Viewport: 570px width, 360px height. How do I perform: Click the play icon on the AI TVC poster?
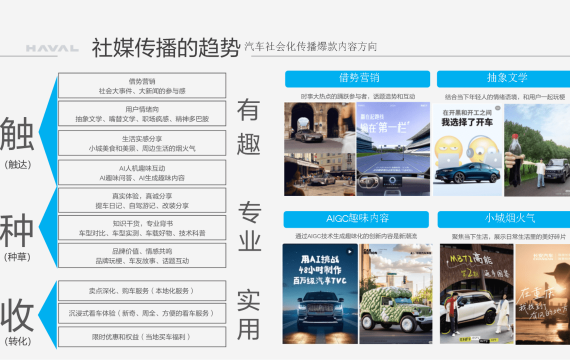[350, 251]
